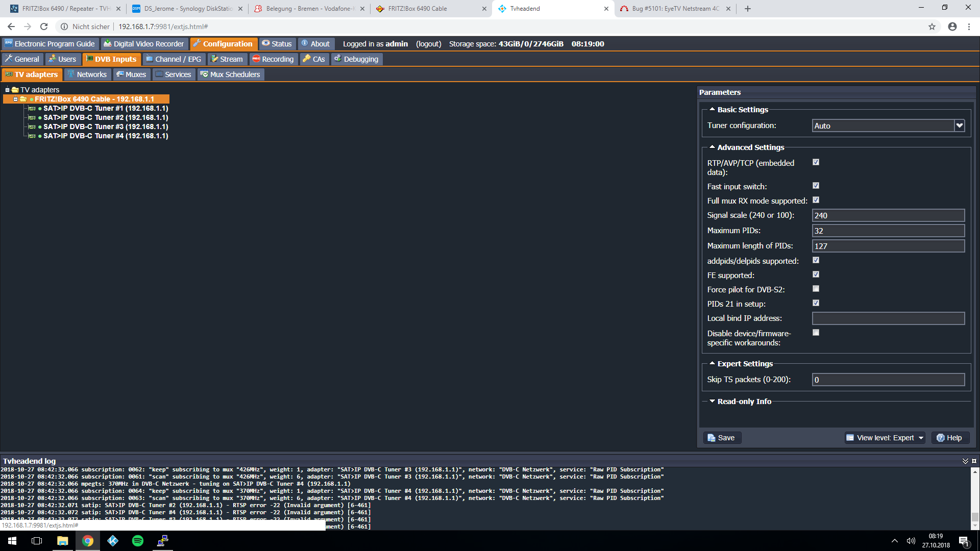
Task: Toggle the FE supported checkbox
Action: point(816,274)
